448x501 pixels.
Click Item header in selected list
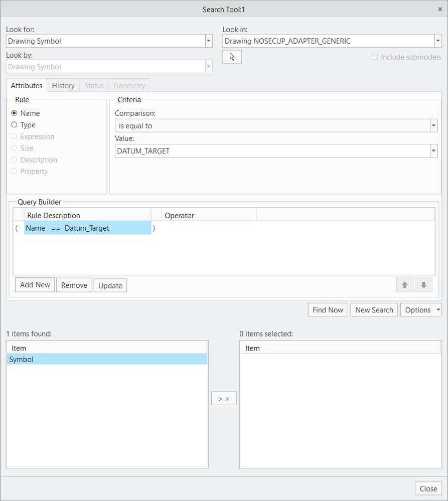click(x=340, y=348)
